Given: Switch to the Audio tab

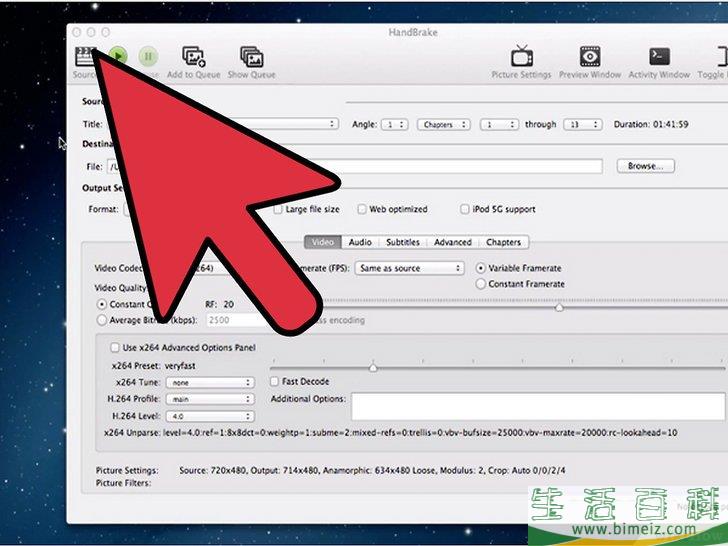Looking at the screenshot, I should pyautogui.click(x=360, y=242).
